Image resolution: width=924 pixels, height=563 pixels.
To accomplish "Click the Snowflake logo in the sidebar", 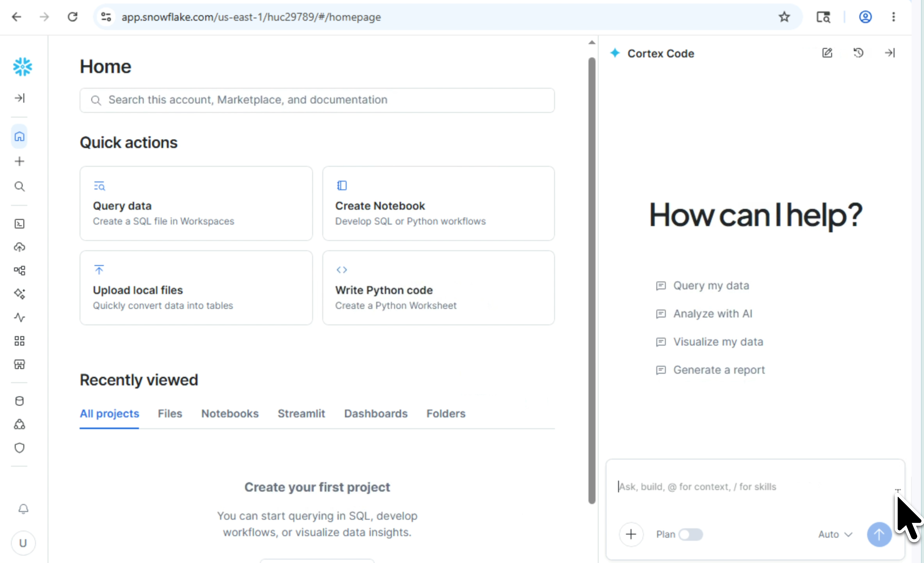I will [x=22, y=67].
